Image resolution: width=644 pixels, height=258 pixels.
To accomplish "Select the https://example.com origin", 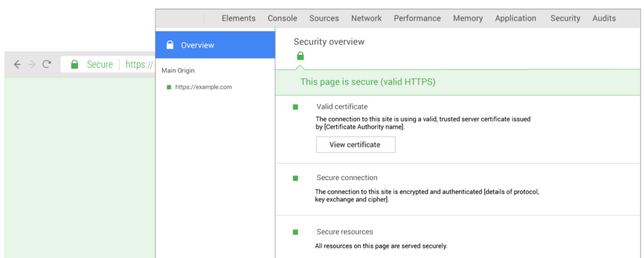I will [x=203, y=87].
